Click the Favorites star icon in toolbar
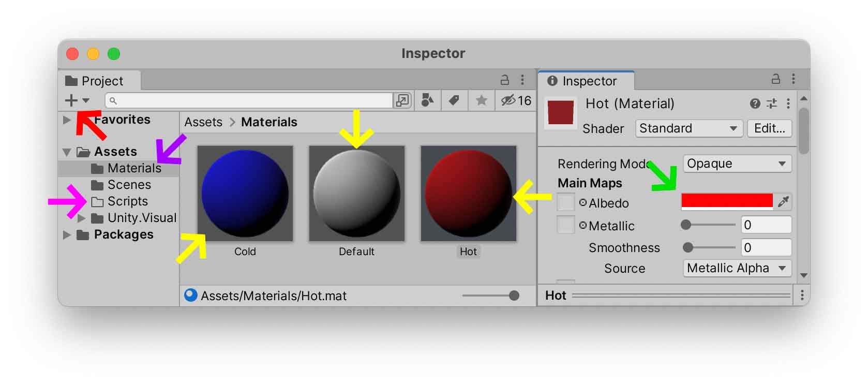This screenshot has width=868, height=383. coord(481,100)
